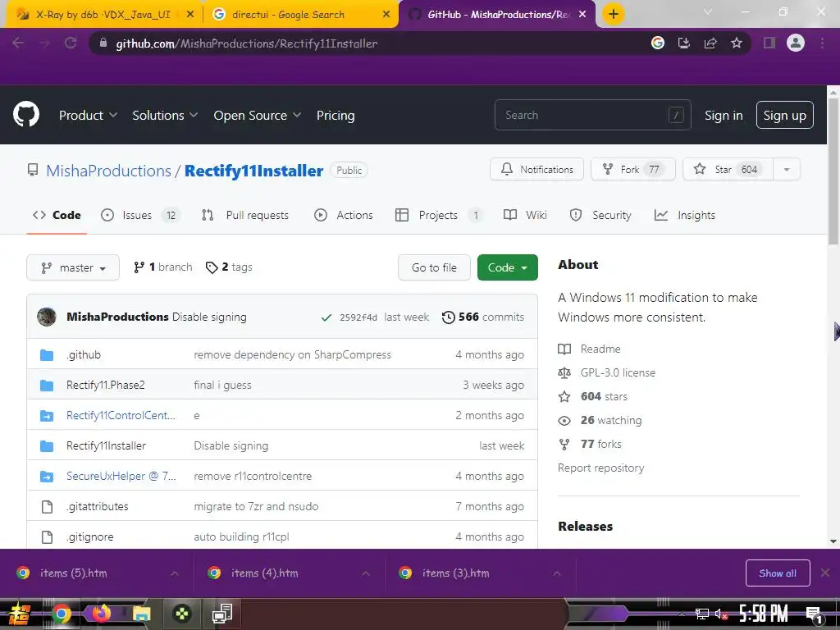Click MishaProductions avatar in commit row
Image resolution: width=840 pixels, height=630 pixels.
47,317
